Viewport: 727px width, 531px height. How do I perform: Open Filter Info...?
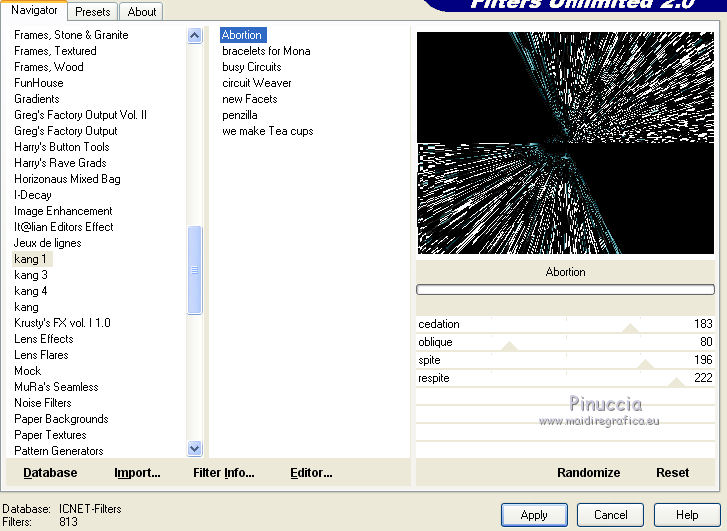(x=223, y=473)
